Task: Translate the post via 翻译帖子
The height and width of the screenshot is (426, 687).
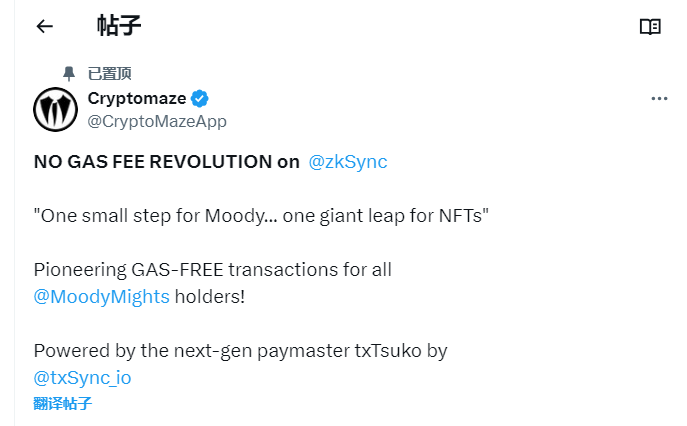Action: tap(62, 404)
